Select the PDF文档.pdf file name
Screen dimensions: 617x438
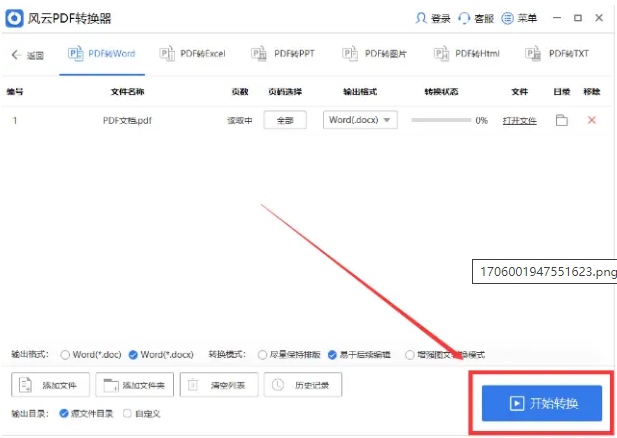[x=127, y=120]
